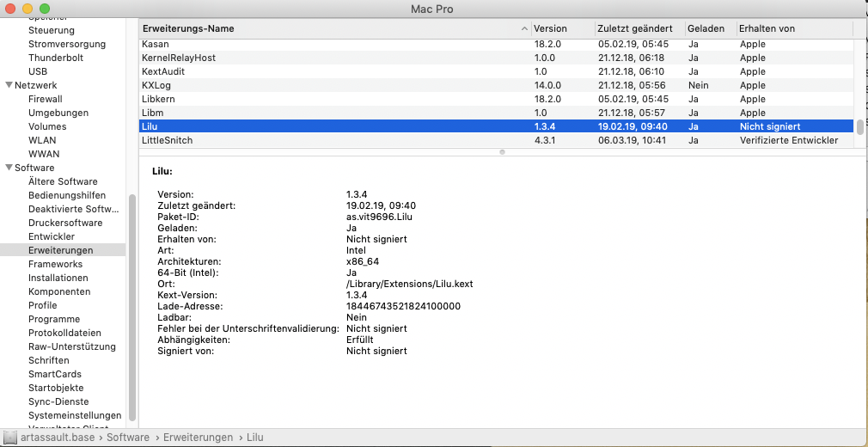The image size is (868, 447).
Task: Select the Libm extension row
Action: pyautogui.click(x=496, y=113)
